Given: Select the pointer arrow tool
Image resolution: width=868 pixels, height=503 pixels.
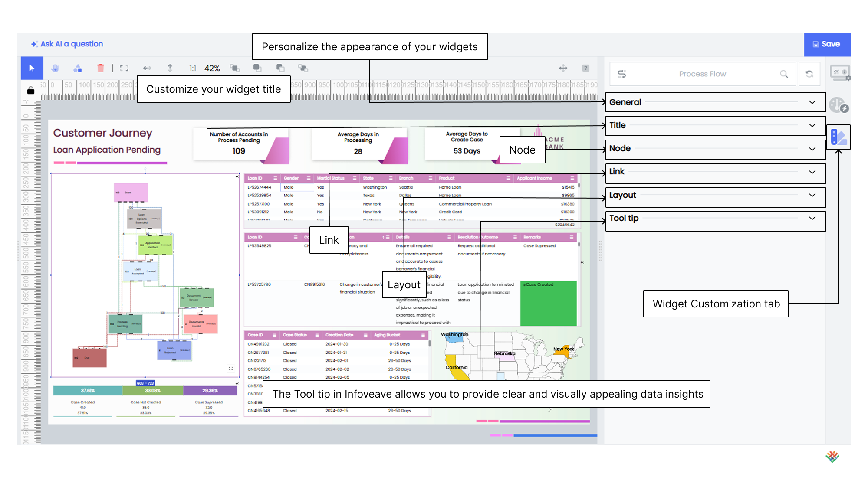Looking at the screenshot, I should pyautogui.click(x=32, y=68).
